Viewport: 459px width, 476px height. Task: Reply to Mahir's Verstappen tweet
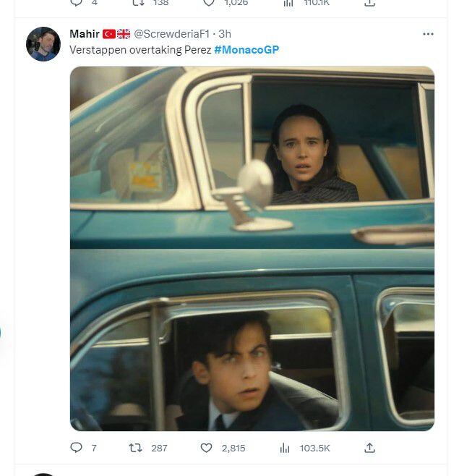point(77,449)
